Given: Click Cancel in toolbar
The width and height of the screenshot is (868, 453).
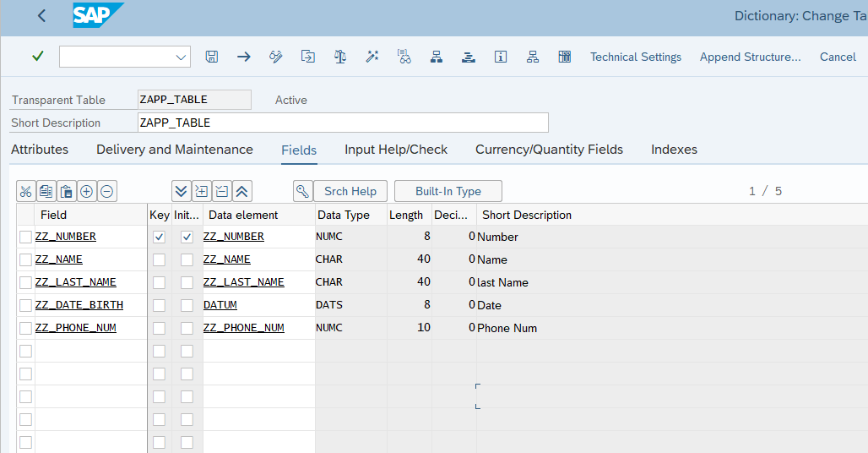Looking at the screenshot, I should [838, 57].
